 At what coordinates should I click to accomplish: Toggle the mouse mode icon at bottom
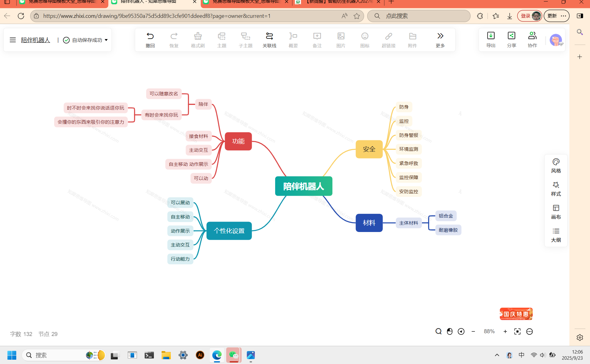450,331
